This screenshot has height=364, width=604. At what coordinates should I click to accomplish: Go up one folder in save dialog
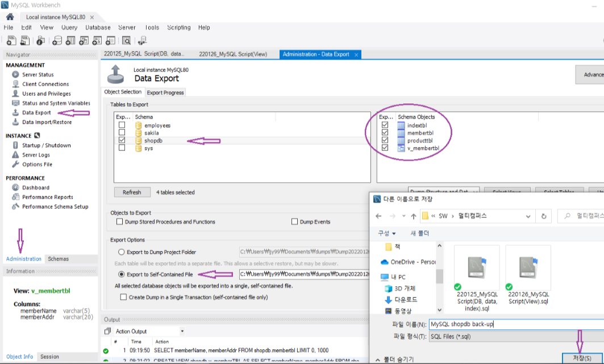coord(413,216)
